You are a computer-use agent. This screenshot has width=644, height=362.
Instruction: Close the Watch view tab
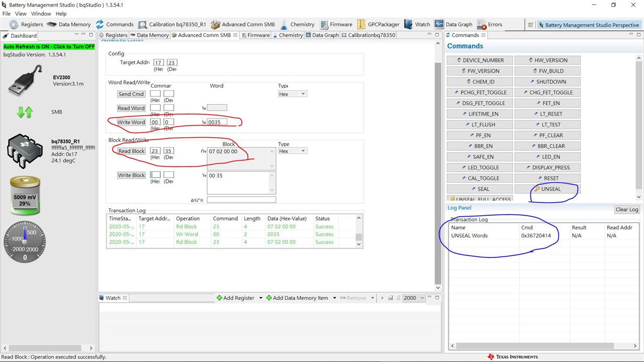click(x=125, y=298)
